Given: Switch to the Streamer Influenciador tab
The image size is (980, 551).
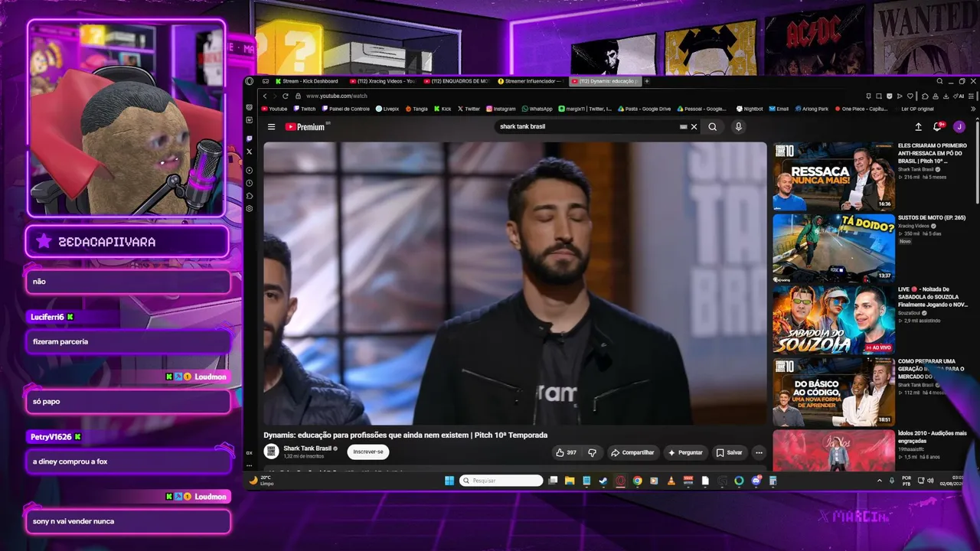Looking at the screenshot, I should (530, 81).
